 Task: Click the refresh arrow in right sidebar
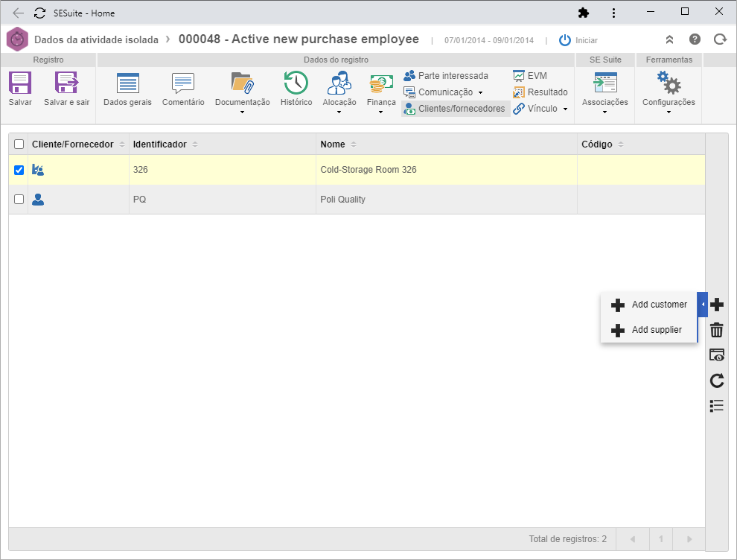716,381
